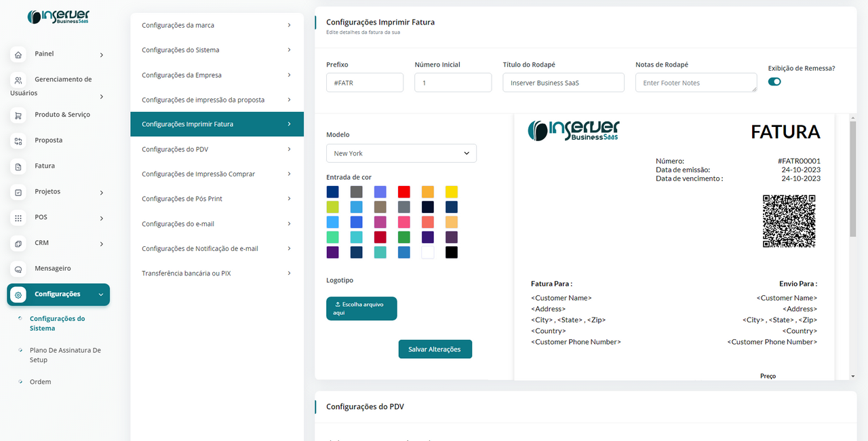Toggle the Exibição de Remessa switch
The width and height of the screenshot is (868, 441).
[774, 81]
